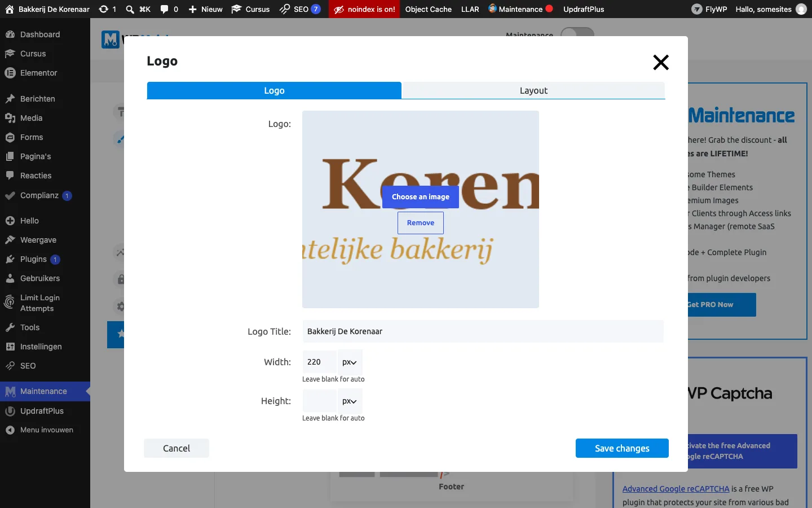Go to Berichten in the sidebar
Image resolution: width=812 pixels, height=508 pixels.
[x=45, y=99]
